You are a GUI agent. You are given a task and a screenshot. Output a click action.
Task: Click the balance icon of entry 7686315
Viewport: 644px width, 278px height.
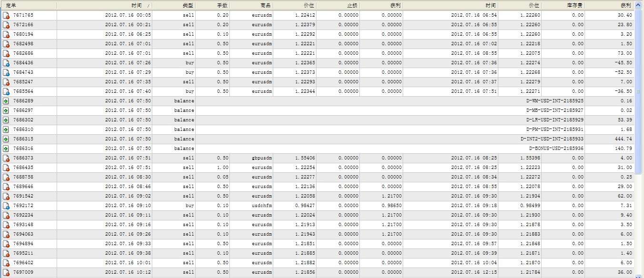click(x=6, y=139)
